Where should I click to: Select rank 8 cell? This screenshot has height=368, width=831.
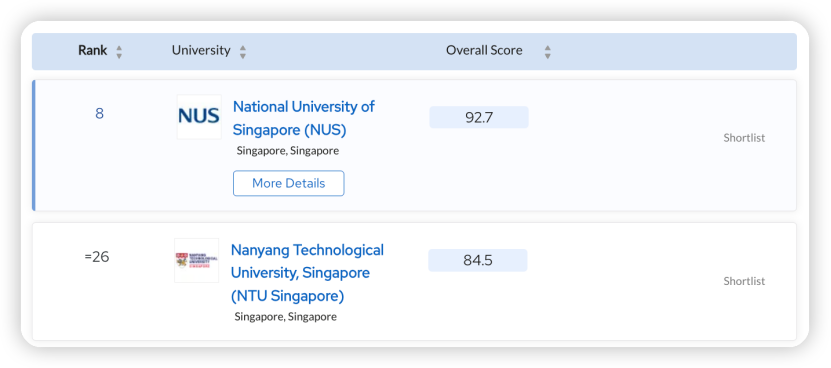click(99, 114)
